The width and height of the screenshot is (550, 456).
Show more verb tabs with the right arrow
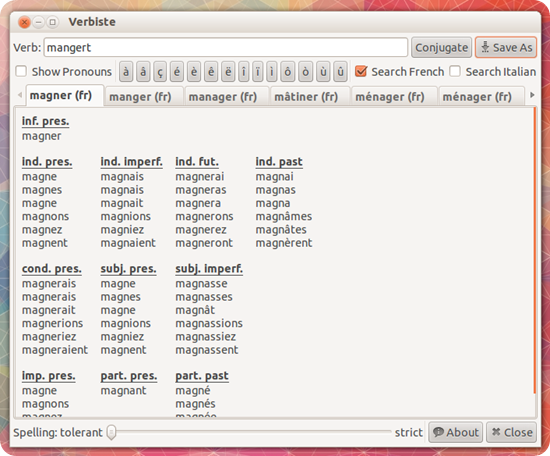pos(532,95)
